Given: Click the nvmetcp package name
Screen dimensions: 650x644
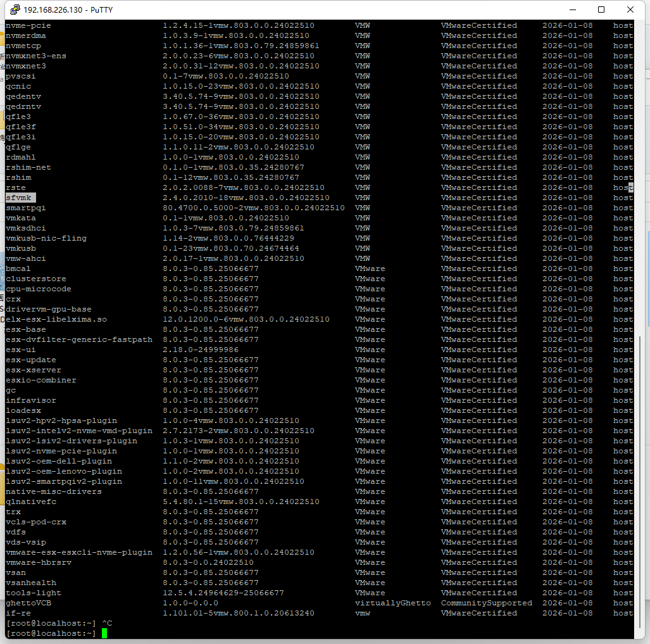Looking at the screenshot, I should click(23, 46).
